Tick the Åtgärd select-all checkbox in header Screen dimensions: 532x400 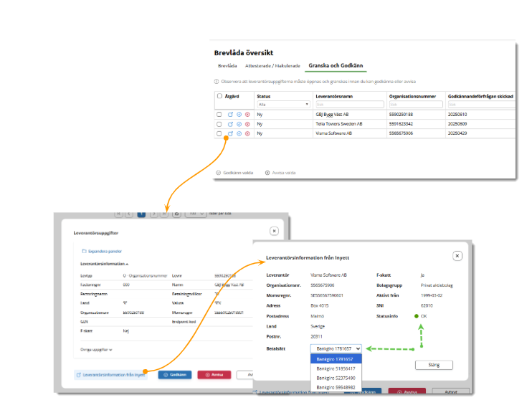219,95
